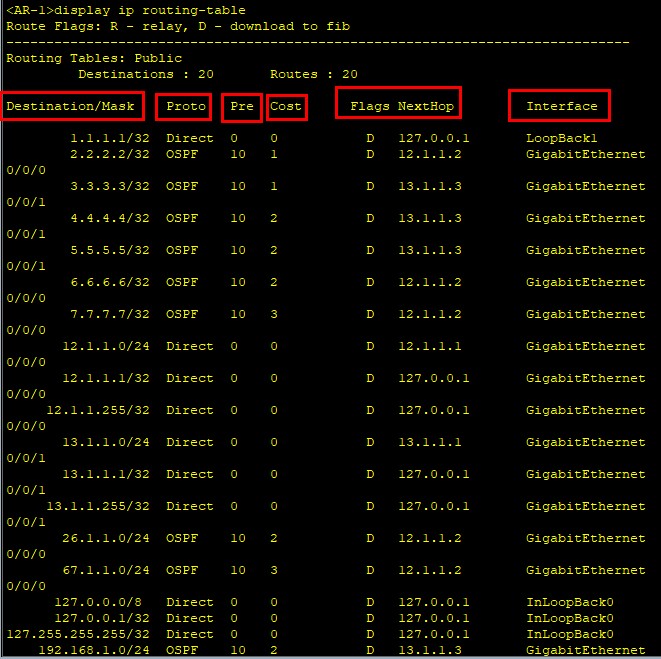The width and height of the screenshot is (661, 659).
Task: Click the Interface column header
Action: coord(562,106)
